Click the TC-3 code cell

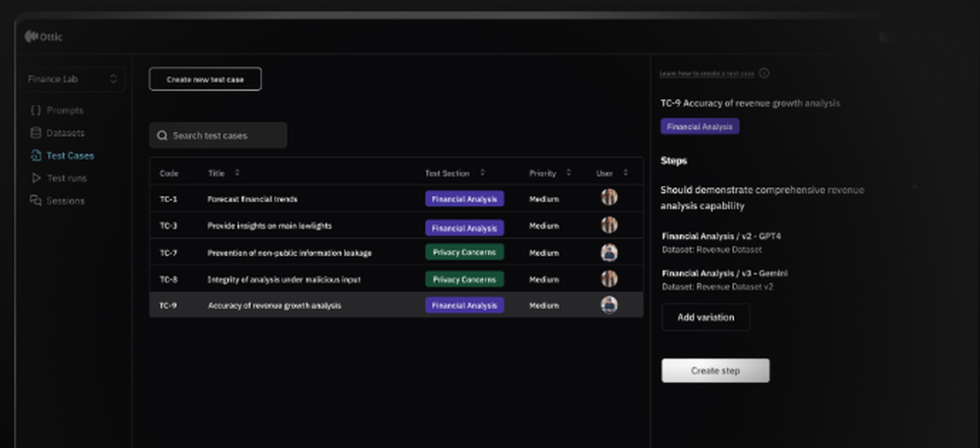tap(169, 226)
